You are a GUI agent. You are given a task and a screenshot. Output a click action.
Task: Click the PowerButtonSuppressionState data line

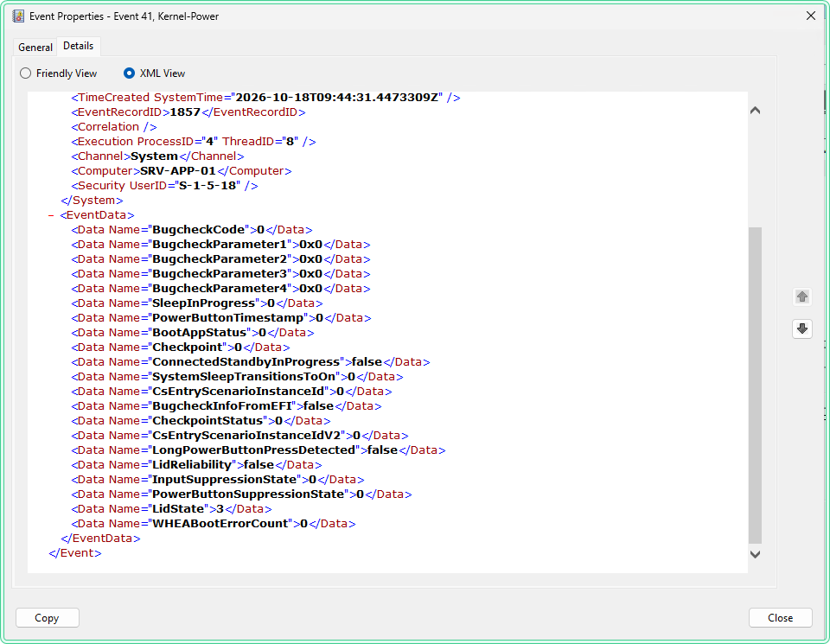point(241,494)
